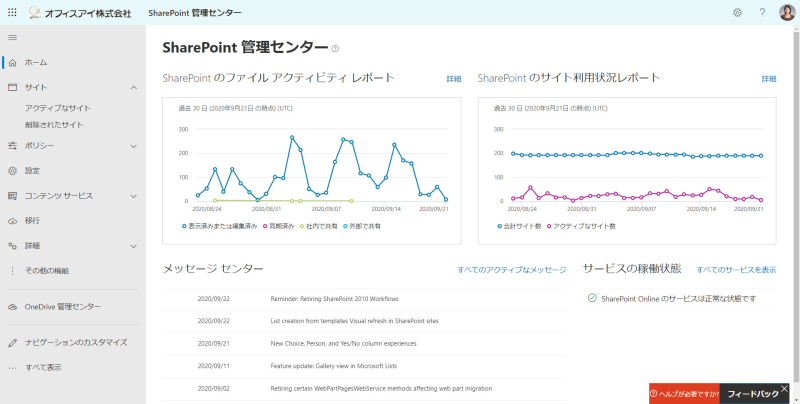This screenshot has height=404, width=800.
Task: Click the ホーム home icon
Action: tap(13, 63)
